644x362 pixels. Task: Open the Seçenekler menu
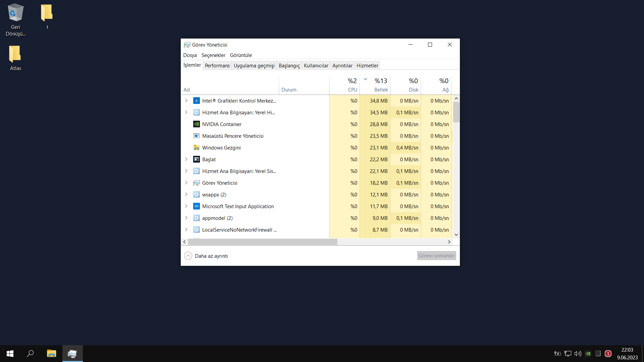click(213, 55)
